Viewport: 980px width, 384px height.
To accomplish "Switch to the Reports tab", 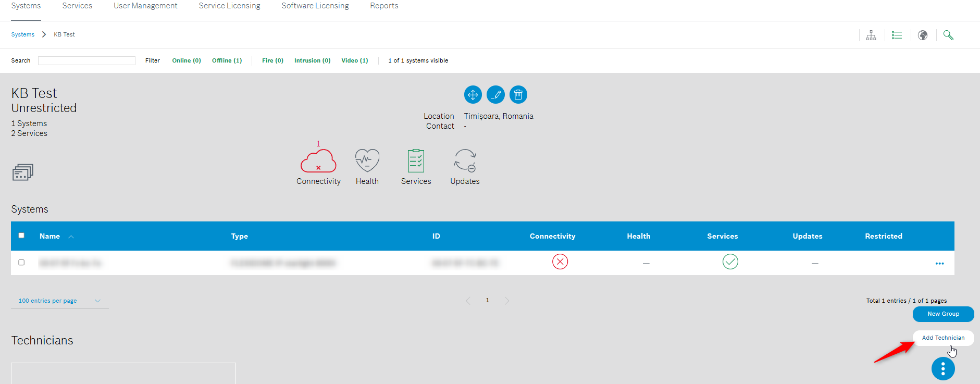I will coord(384,6).
